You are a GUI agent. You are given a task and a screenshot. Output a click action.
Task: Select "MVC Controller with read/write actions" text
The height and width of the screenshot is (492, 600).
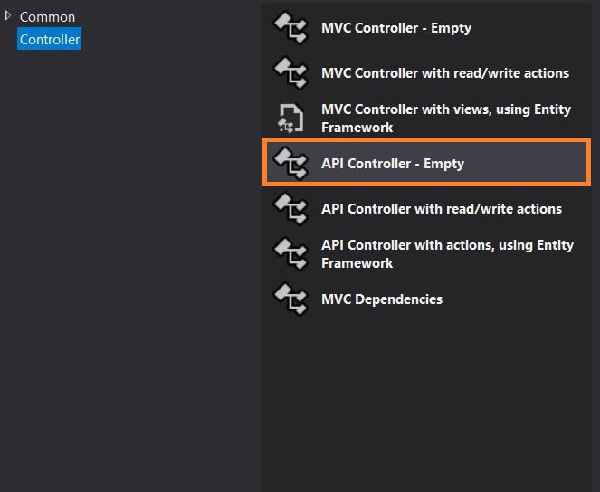[445, 73]
